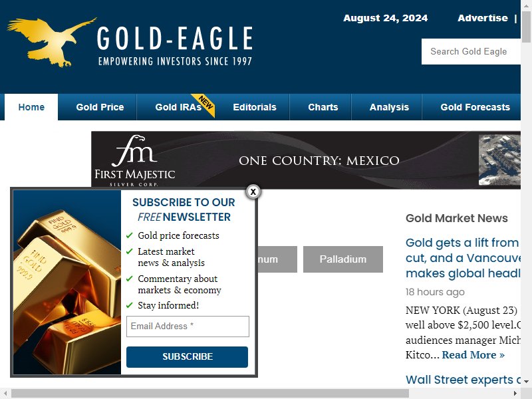Open the Home tab

click(x=31, y=107)
